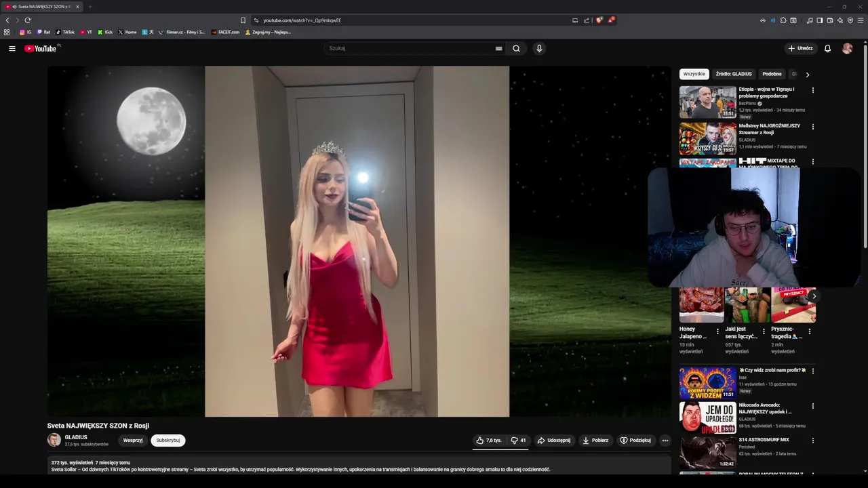
Task: Start voice search with microphone icon
Action: (x=539, y=48)
